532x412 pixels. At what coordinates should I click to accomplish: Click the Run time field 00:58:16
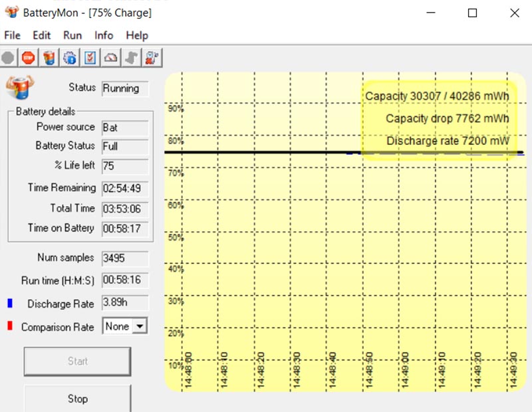pos(125,280)
